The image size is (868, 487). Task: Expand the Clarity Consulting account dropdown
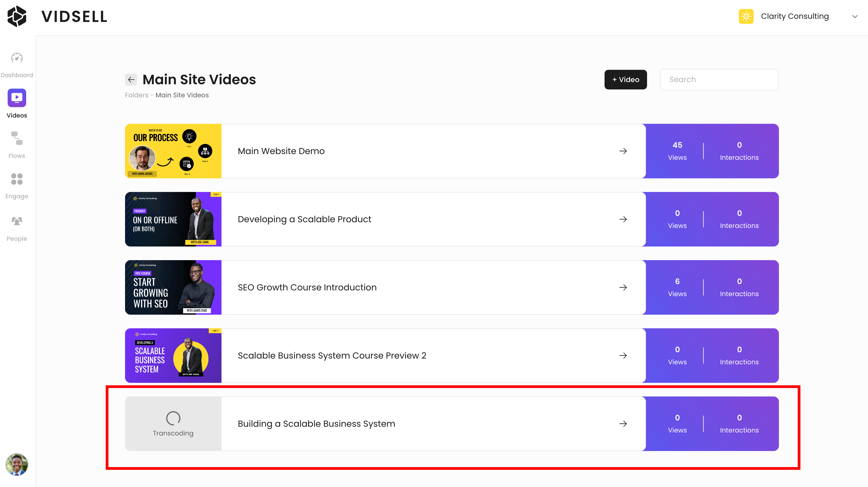[x=855, y=17]
